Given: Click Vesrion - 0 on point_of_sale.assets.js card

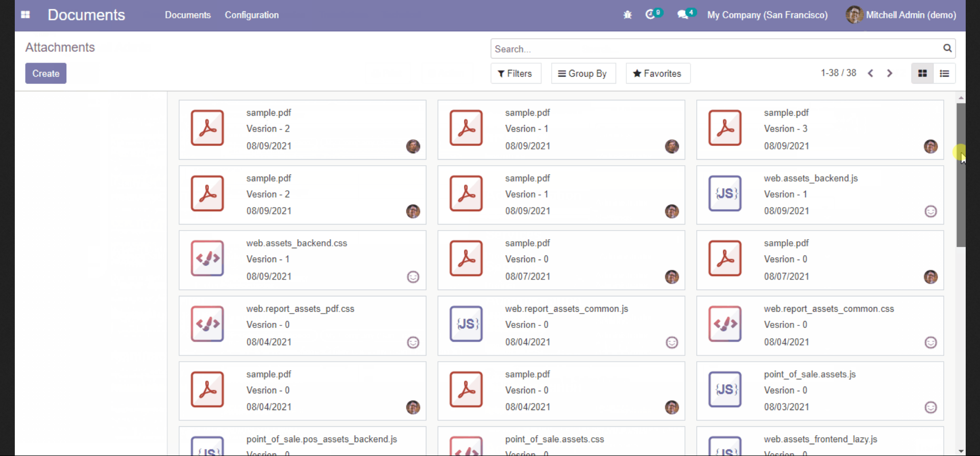Looking at the screenshot, I should 786,390.
